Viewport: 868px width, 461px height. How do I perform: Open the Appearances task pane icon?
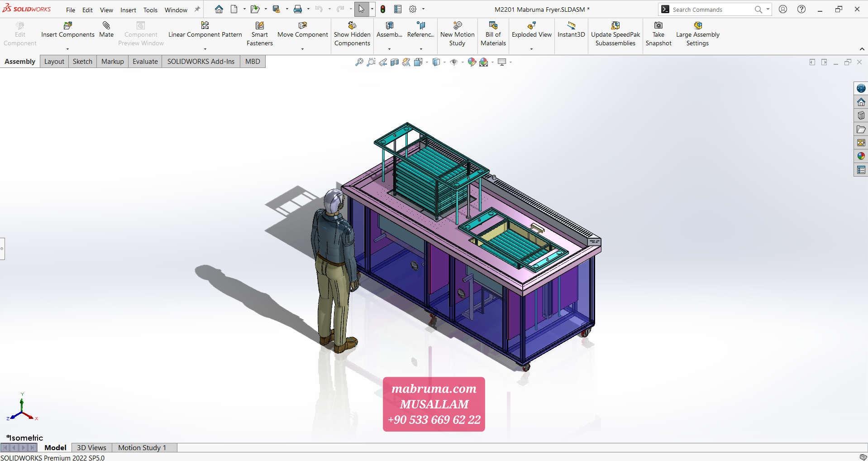[x=861, y=156]
